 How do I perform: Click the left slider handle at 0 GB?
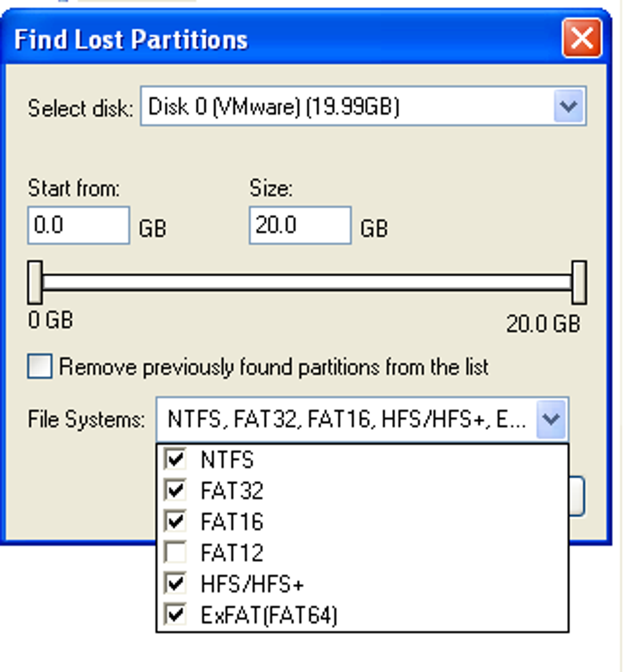tap(35, 282)
